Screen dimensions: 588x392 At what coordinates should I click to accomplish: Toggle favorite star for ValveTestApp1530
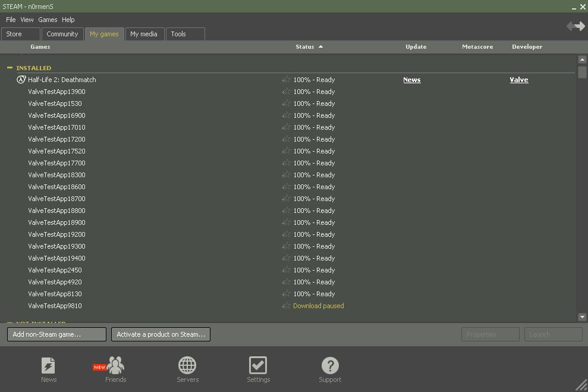(286, 104)
